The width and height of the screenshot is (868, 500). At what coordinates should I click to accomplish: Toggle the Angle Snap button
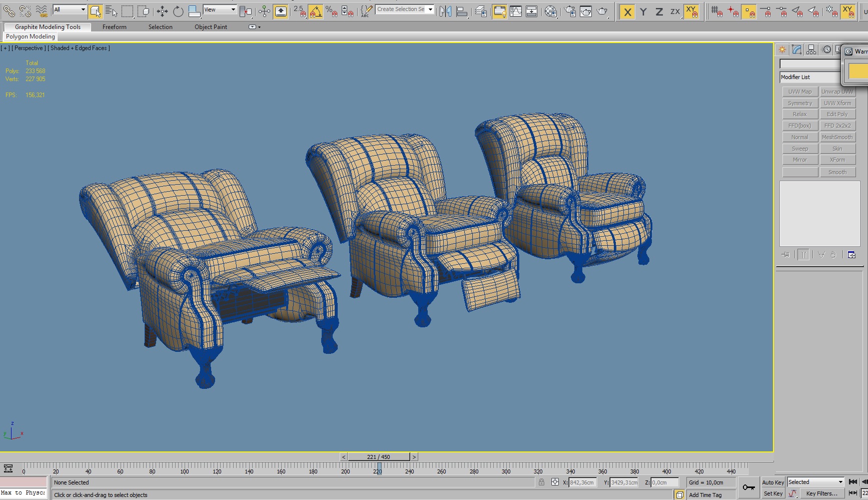(315, 11)
